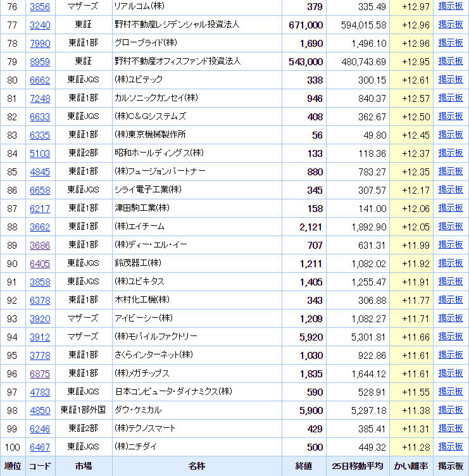
Task: Click deviation rate +11.28
Action: coord(416,447)
